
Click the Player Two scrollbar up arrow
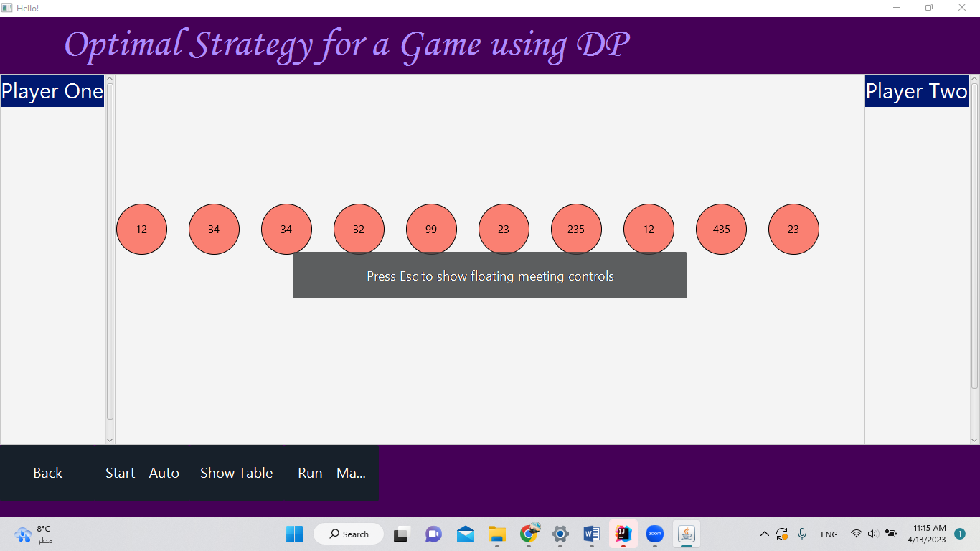(974, 79)
